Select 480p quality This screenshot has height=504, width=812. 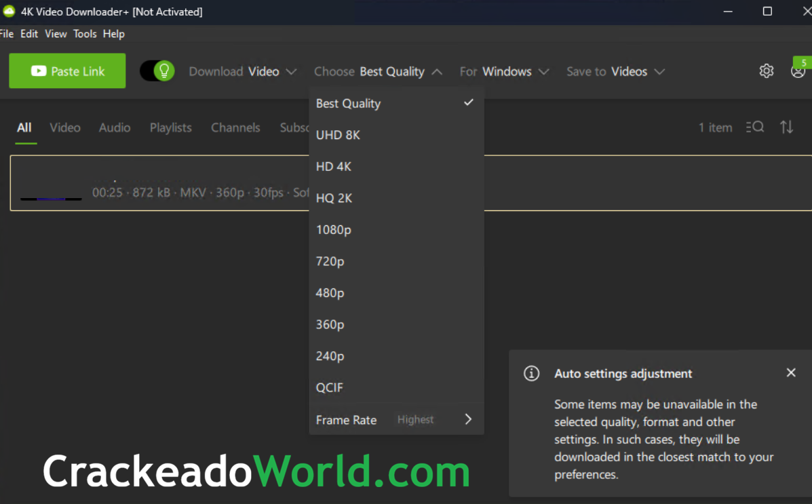click(x=396, y=293)
